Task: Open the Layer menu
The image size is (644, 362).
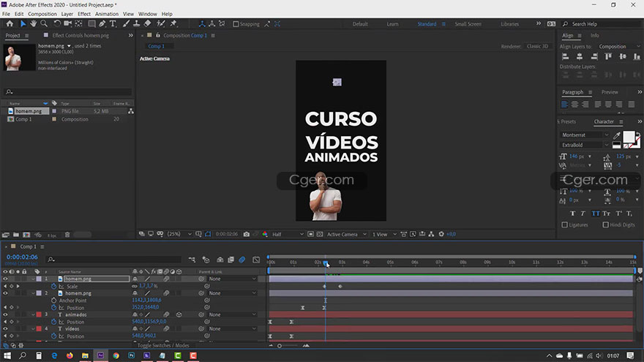Action: point(67,14)
